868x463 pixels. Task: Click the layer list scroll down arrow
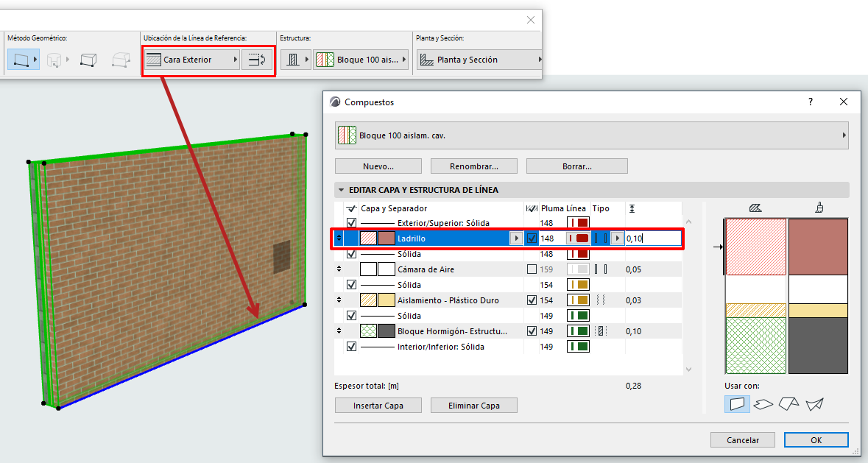[688, 369]
